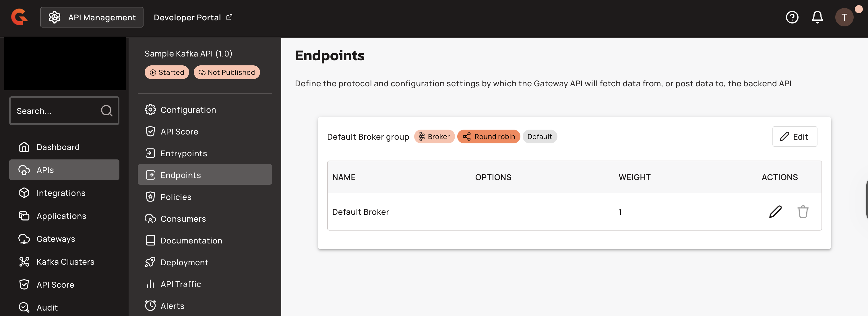Click the search magnifier icon
Screen dimensions: 868x316
106,111
